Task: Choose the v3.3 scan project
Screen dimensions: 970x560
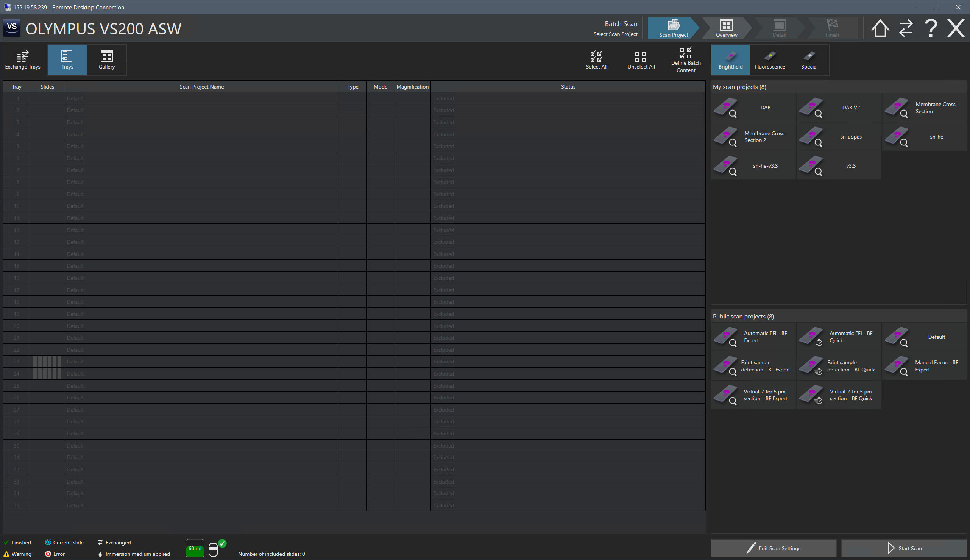Action: point(839,166)
